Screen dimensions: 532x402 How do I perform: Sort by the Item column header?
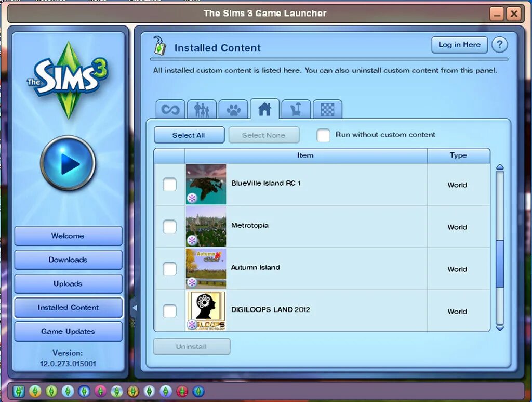coord(305,155)
